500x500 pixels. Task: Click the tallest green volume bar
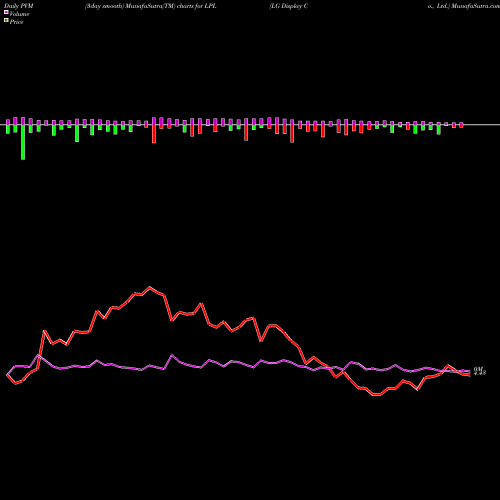pyautogui.click(x=23, y=142)
